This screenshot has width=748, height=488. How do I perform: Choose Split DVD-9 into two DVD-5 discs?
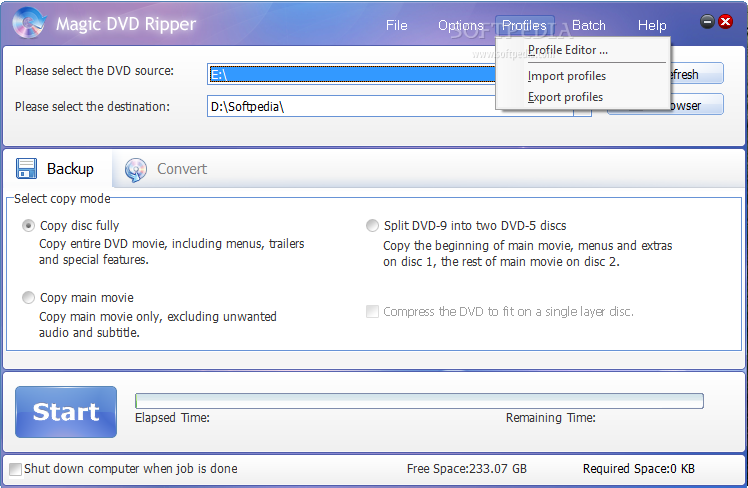coord(372,225)
